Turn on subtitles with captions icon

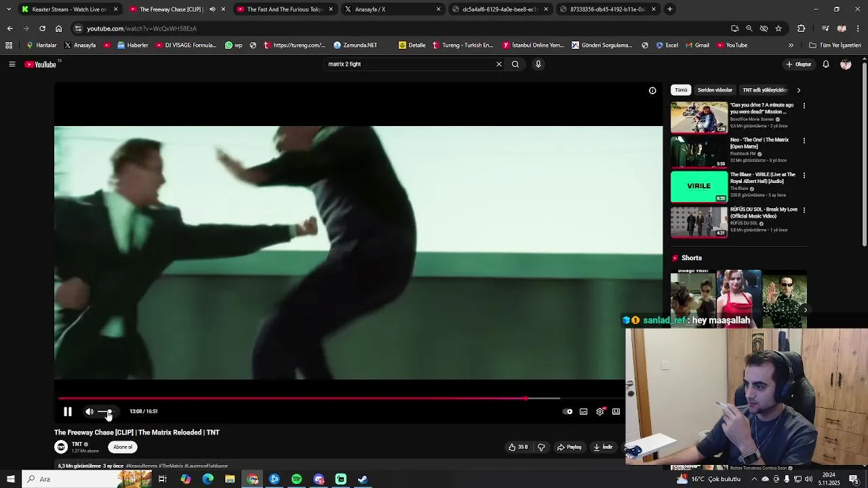point(583,411)
